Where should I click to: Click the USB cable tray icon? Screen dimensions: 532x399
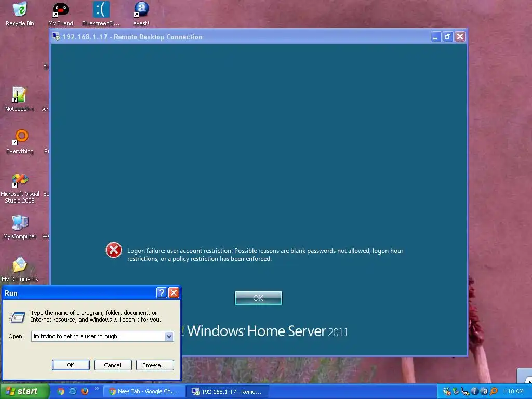point(465,392)
